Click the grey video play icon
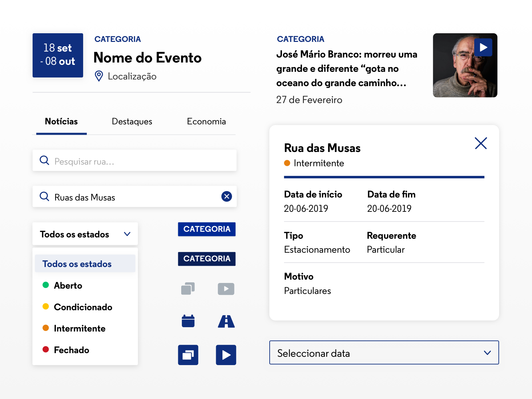Screen dimensions: 532x399 pyautogui.click(x=226, y=289)
